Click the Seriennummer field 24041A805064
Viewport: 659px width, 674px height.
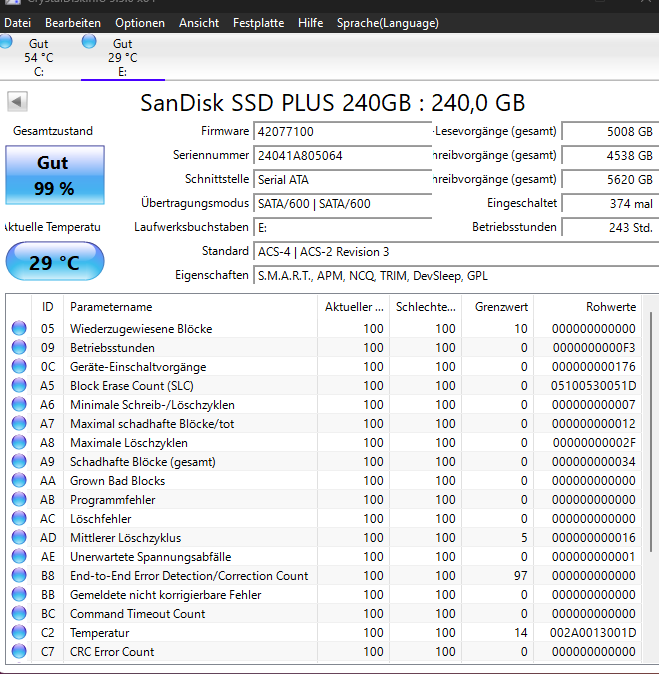[343, 156]
